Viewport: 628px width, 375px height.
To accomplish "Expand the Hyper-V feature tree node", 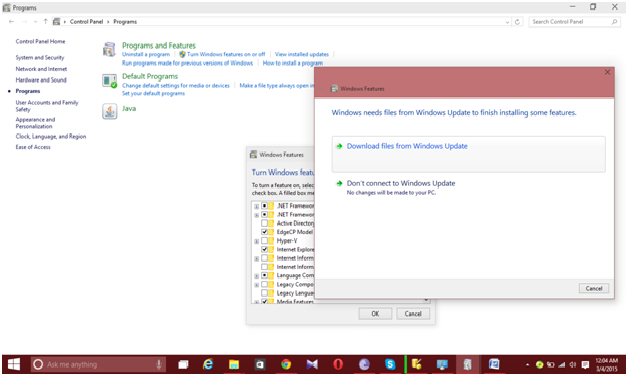I will [256, 241].
